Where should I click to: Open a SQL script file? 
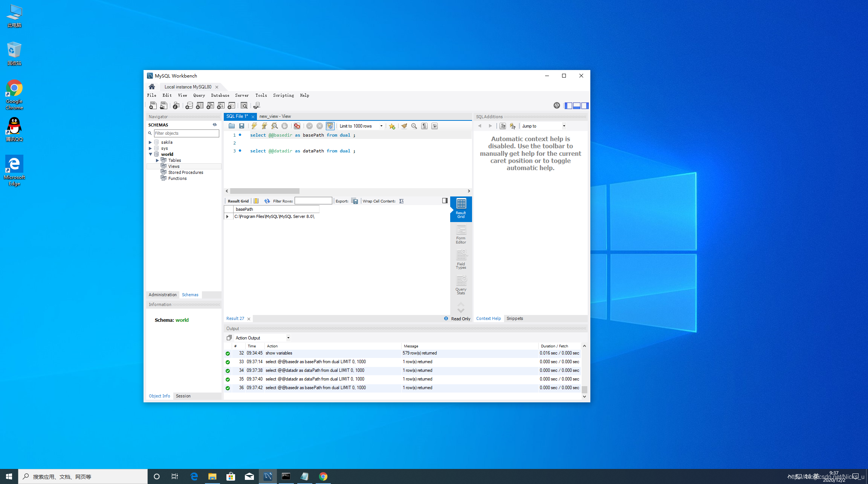232,126
